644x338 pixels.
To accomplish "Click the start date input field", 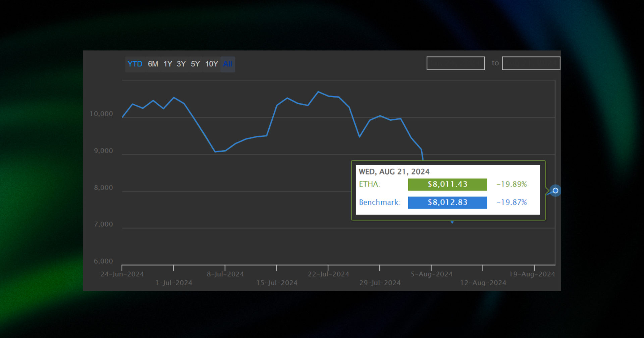I will 455,63.
